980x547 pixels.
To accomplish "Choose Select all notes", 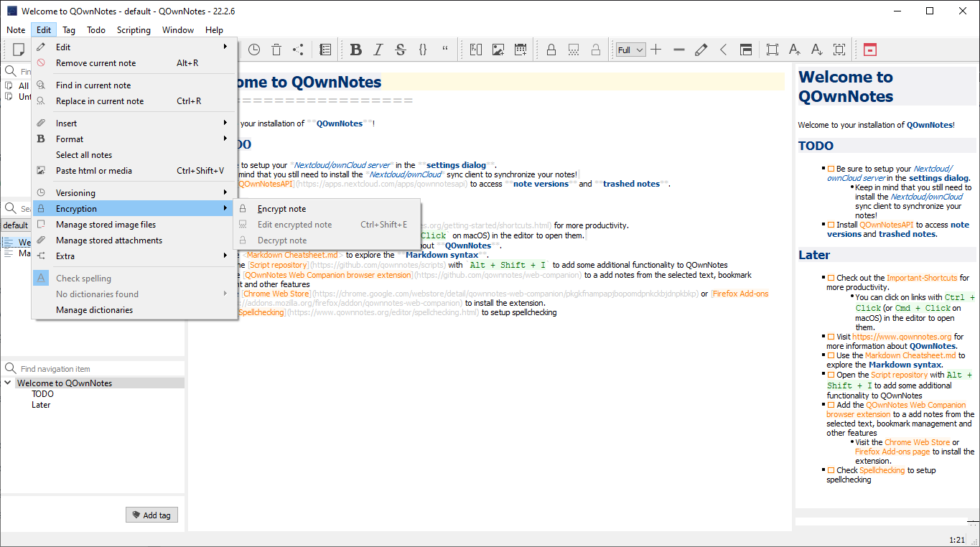I will 134,154.
